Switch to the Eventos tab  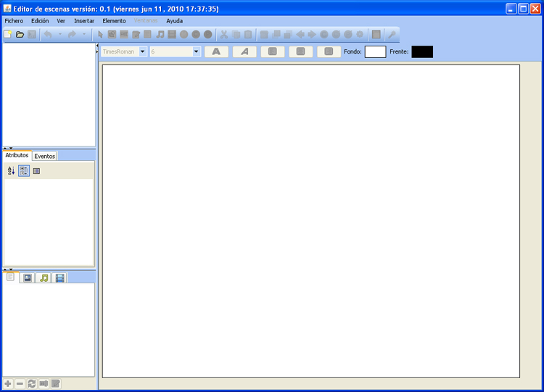point(45,156)
